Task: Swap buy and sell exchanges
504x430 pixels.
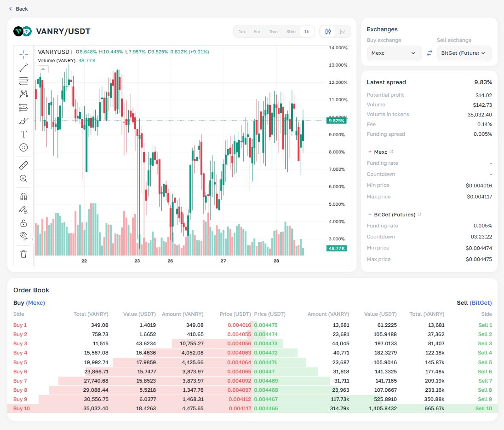Action: (x=430, y=53)
